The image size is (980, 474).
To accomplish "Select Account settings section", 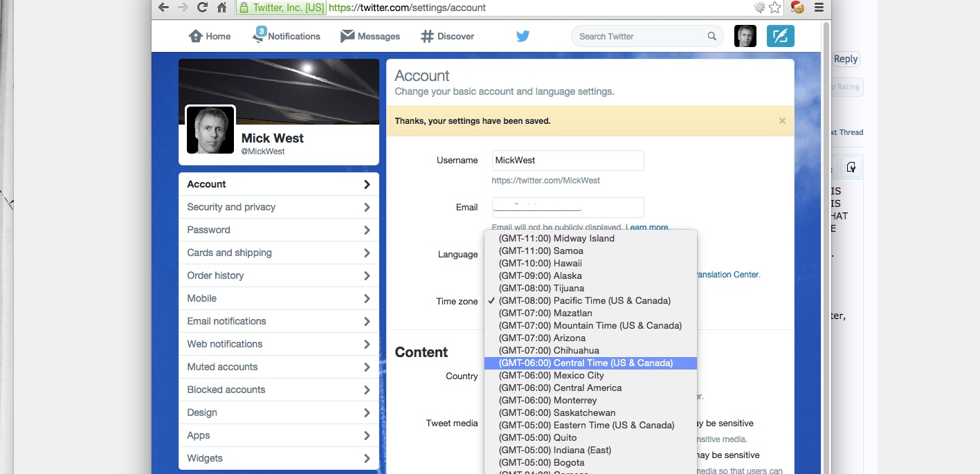I will [279, 184].
